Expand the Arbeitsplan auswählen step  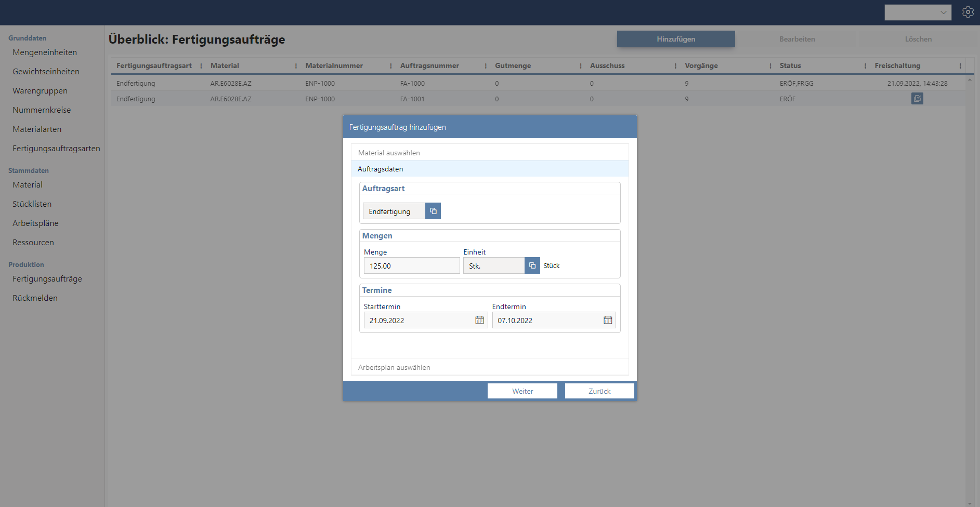[x=394, y=367]
